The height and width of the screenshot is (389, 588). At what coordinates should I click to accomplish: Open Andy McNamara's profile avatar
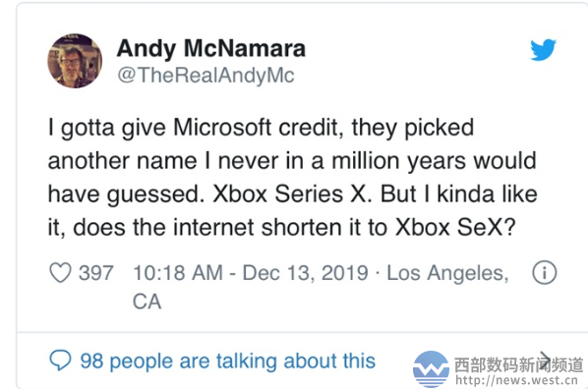click(x=75, y=61)
